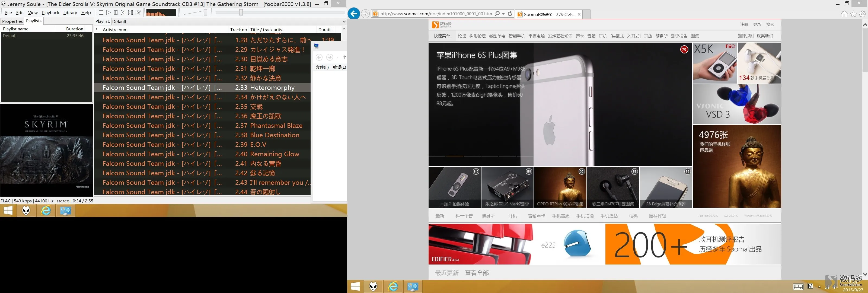Click the IE address bar URL field

click(436, 14)
